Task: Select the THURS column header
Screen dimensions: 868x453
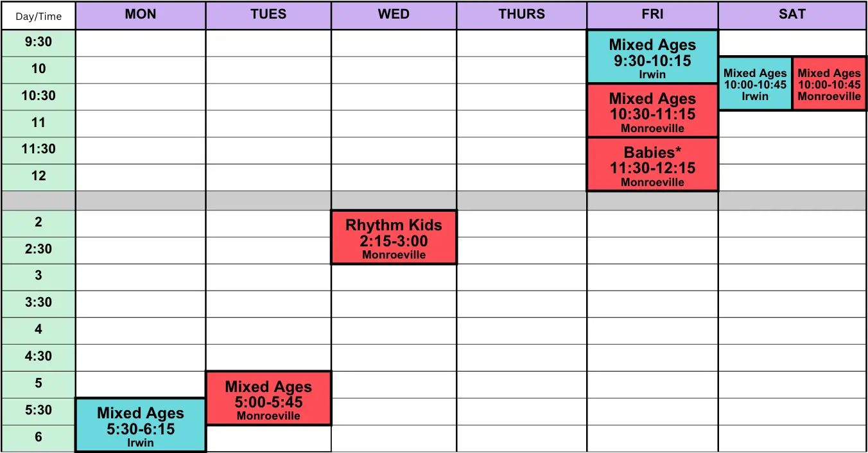Action: click(521, 15)
